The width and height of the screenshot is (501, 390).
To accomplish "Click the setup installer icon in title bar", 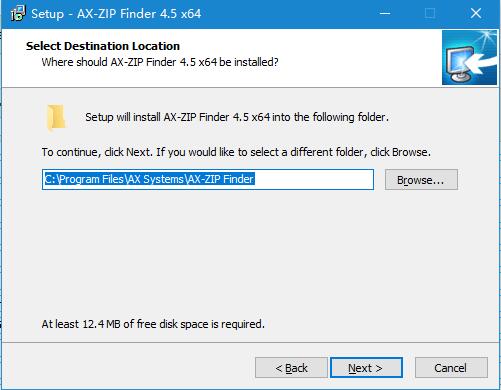I will (x=18, y=13).
